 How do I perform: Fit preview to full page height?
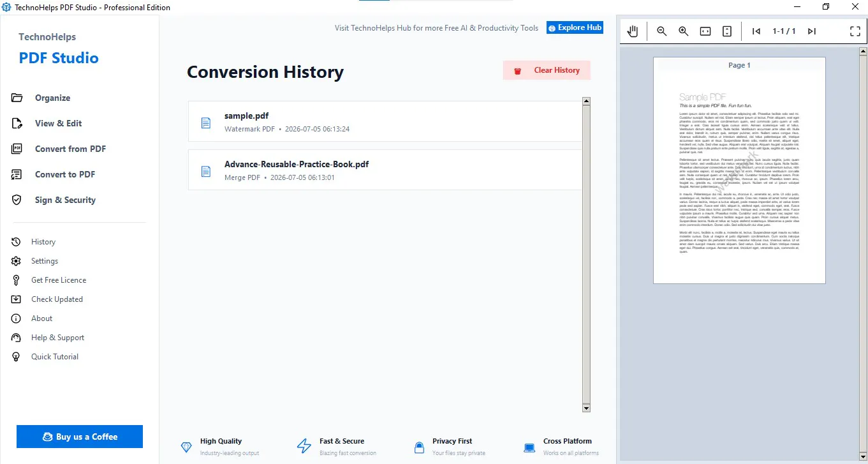coord(727,31)
